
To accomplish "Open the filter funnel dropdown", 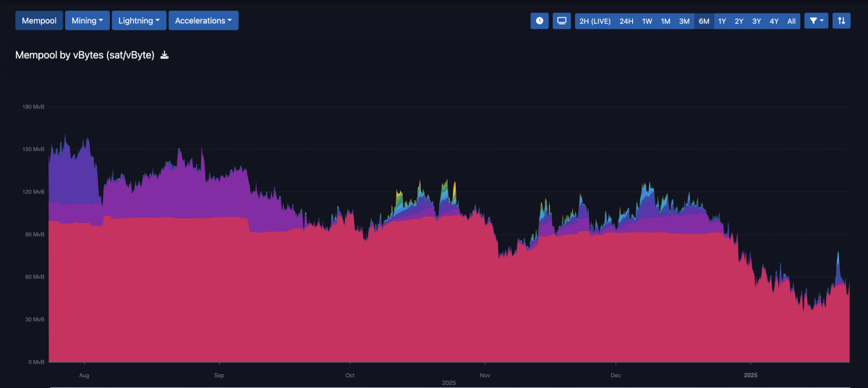I will click(x=817, y=21).
